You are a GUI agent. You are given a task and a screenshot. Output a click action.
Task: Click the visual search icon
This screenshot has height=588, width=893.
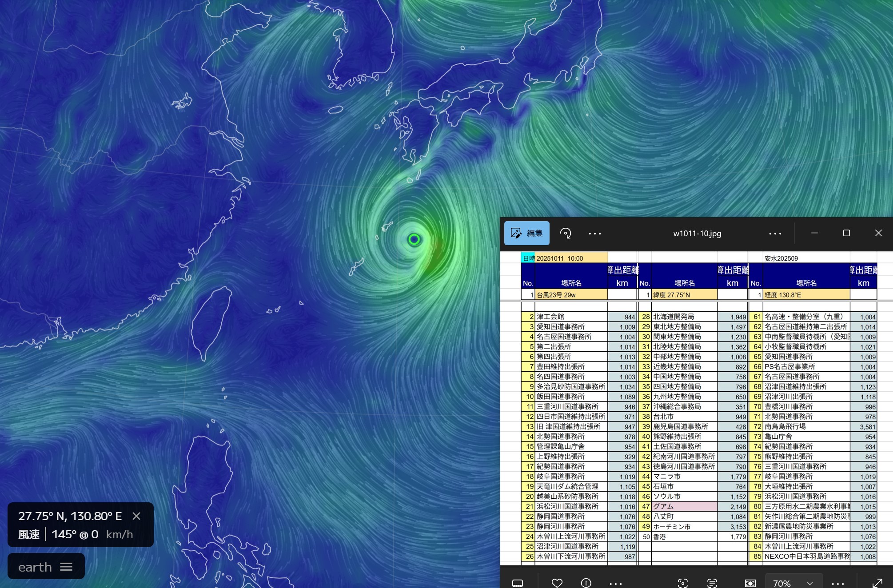[683, 583]
